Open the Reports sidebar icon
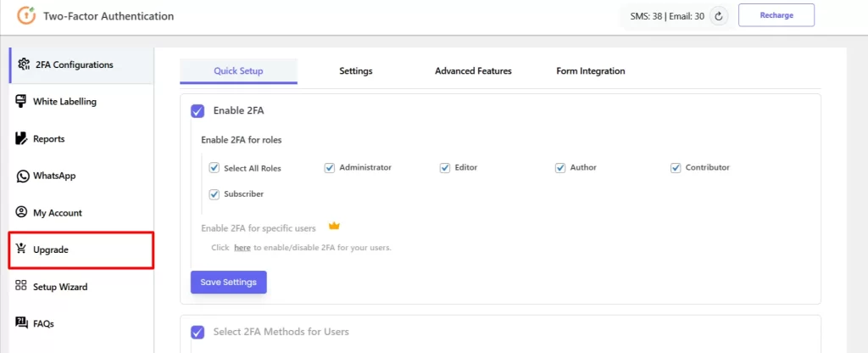The height and width of the screenshot is (353, 868). click(21, 138)
